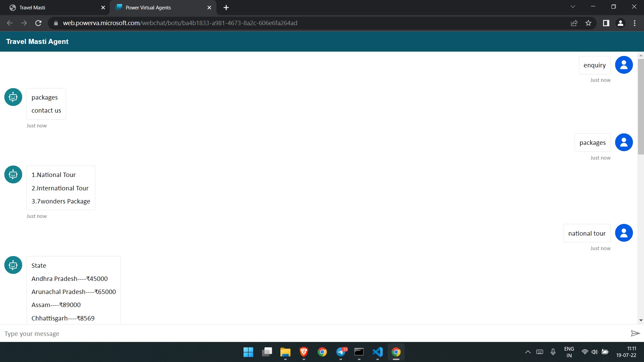Expand the tab search chevron
This screenshot has width=644, height=362.
point(573,7)
